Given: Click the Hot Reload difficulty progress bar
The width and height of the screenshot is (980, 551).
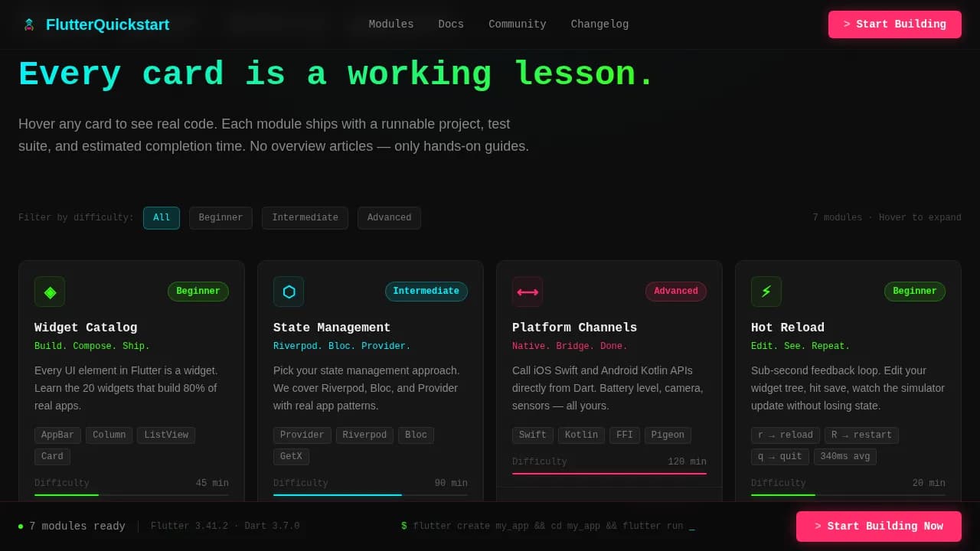Looking at the screenshot, I should pyautogui.click(x=848, y=495).
